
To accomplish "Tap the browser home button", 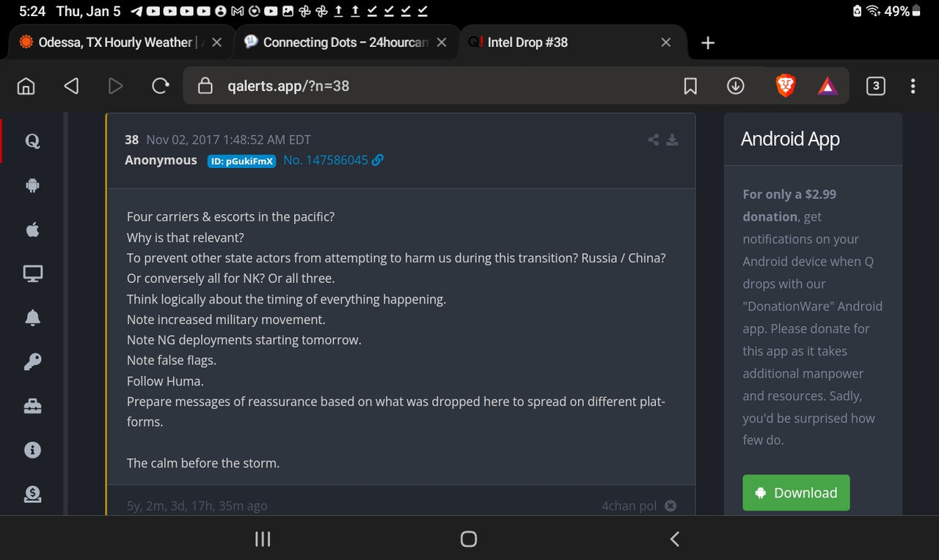I will coord(26,86).
